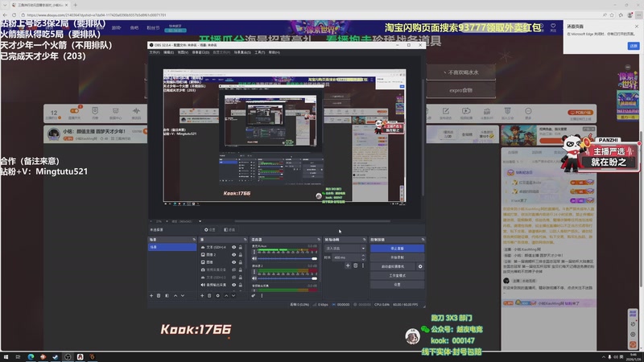Open the audio mixer's three-dot menu
This screenshot has height=362, width=644.
pyautogui.click(x=262, y=295)
